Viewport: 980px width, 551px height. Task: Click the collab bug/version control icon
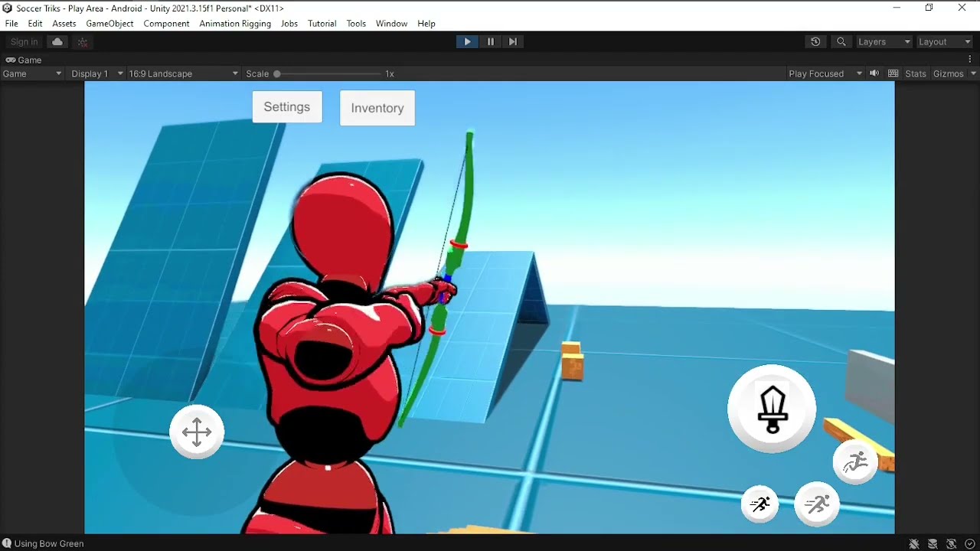click(x=83, y=42)
